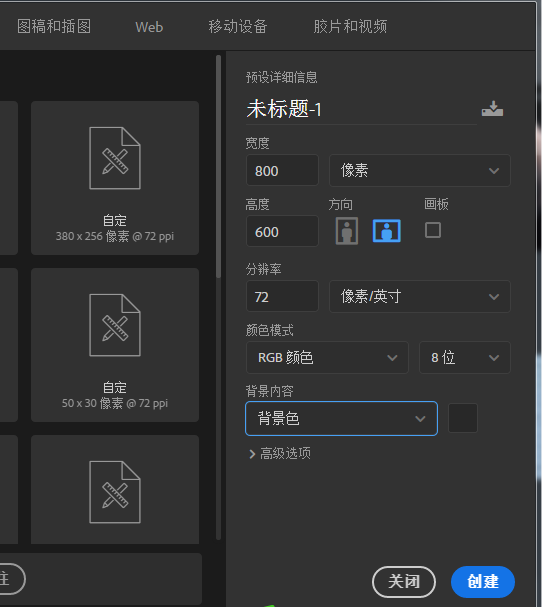Switch to the Web tab

149,27
